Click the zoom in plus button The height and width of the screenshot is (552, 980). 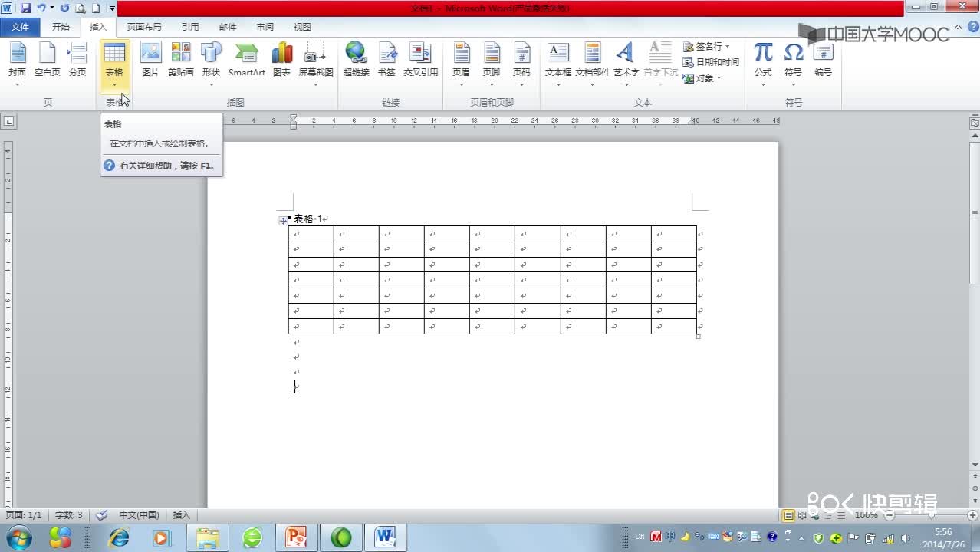click(x=972, y=516)
